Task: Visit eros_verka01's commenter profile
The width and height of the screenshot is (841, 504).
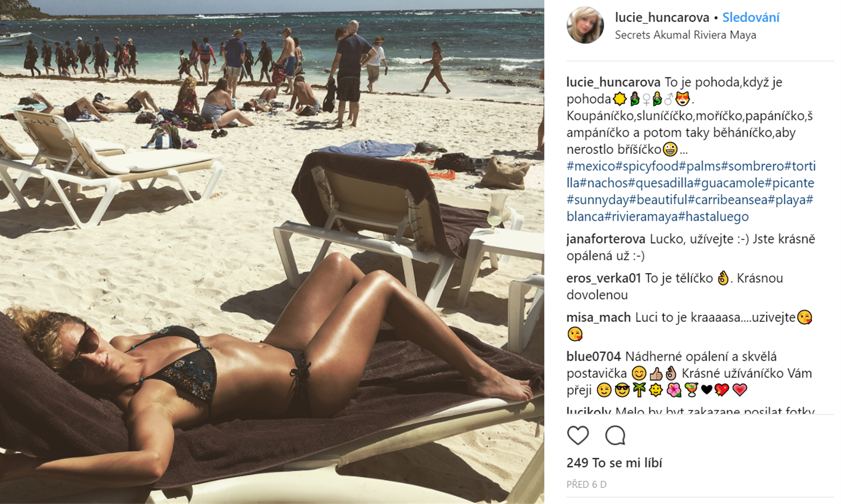Action: point(603,278)
